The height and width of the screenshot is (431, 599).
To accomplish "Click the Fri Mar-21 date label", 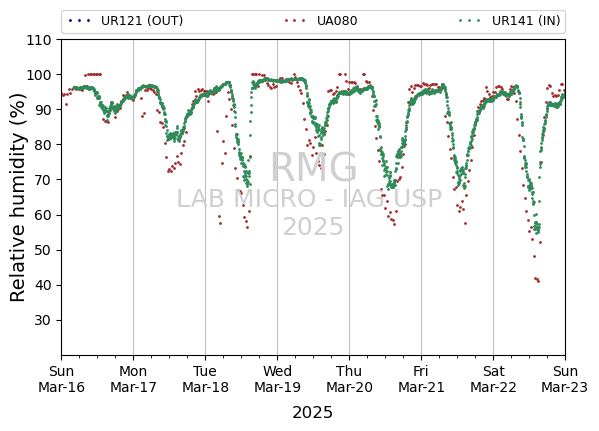I will (421, 379).
